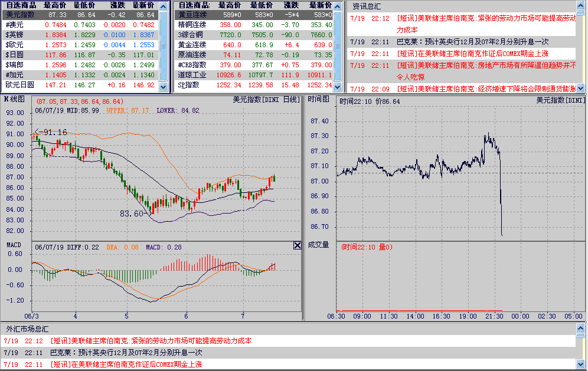Click the MACD panel label
The height and width of the screenshot is (371, 588).
tap(14, 245)
